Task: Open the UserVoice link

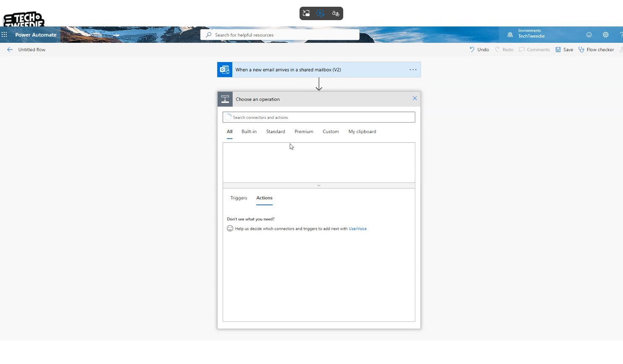Action: [x=358, y=229]
